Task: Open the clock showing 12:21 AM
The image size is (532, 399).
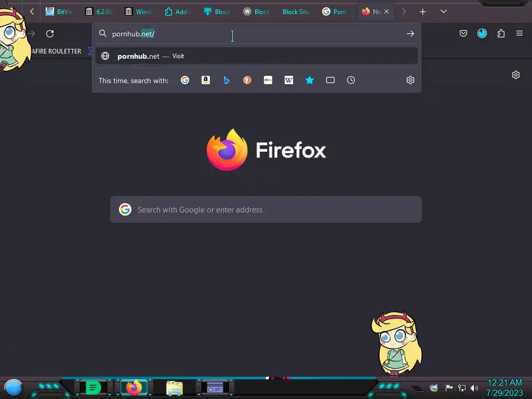Action: (x=504, y=388)
